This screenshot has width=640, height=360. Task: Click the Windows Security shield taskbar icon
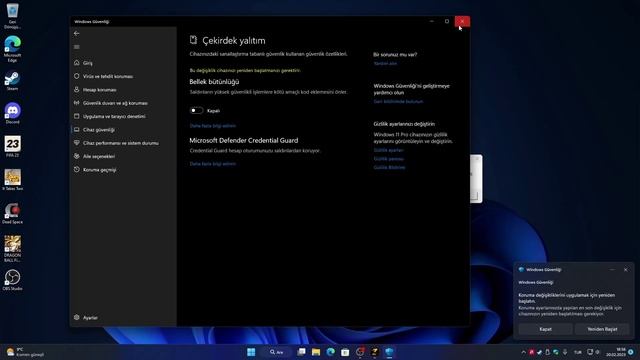click(389, 352)
